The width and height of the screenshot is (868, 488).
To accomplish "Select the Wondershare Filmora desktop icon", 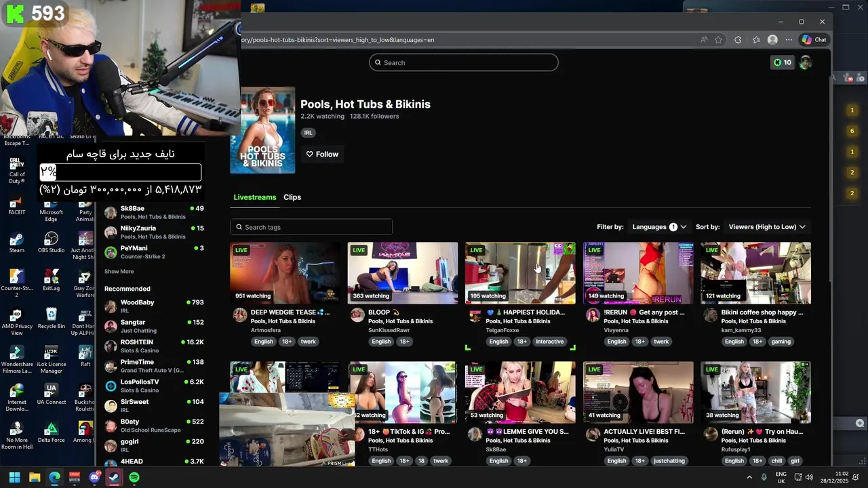I will (17, 360).
